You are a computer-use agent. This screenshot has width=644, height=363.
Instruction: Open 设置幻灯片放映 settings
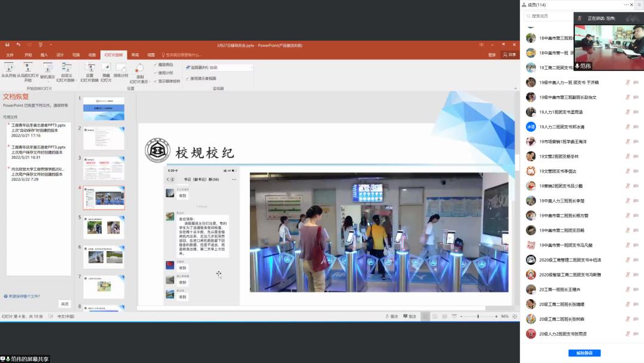tap(89, 68)
